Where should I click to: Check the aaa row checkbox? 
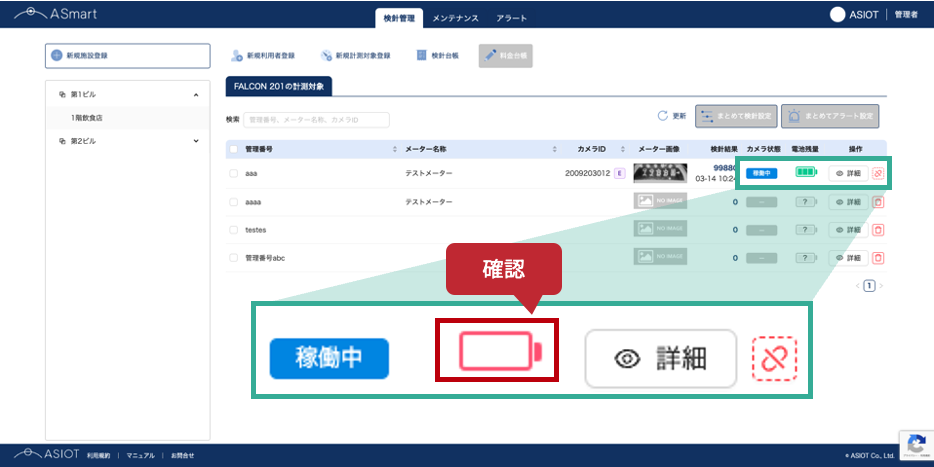(x=234, y=173)
